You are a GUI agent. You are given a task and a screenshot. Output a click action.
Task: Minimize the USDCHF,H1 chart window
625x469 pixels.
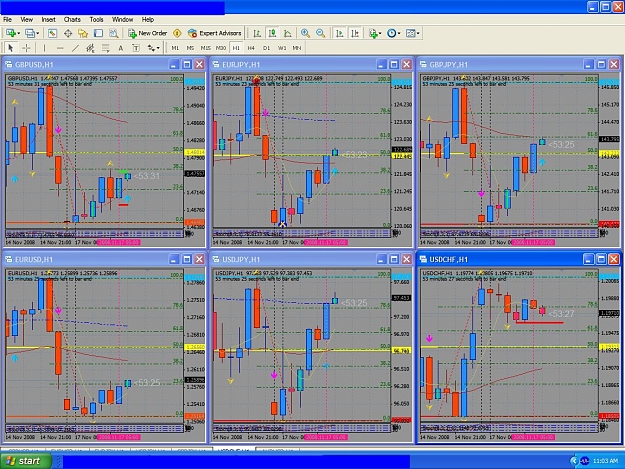pyautogui.click(x=588, y=259)
